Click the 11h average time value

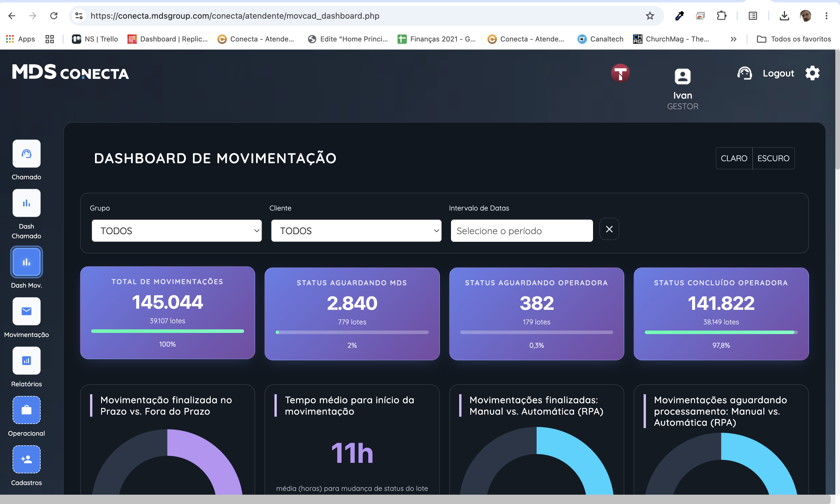tap(352, 453)
